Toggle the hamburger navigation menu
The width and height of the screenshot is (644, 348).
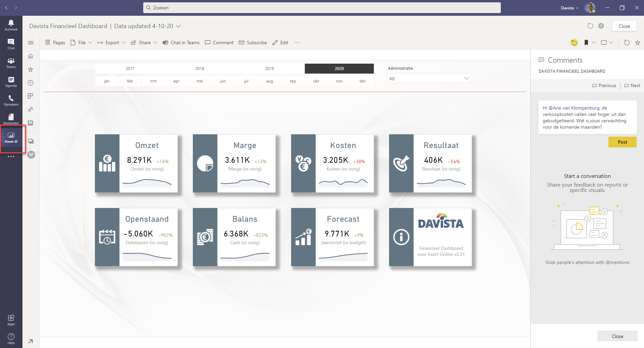click(x=31, y=43)
